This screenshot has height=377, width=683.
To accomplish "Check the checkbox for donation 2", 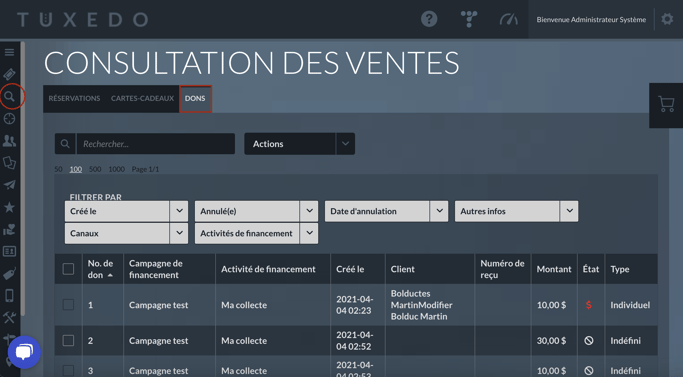I will pos(68,340).
